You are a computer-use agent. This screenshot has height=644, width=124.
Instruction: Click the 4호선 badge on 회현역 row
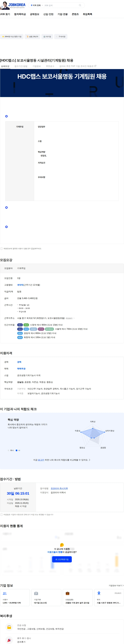pos(20,338)
